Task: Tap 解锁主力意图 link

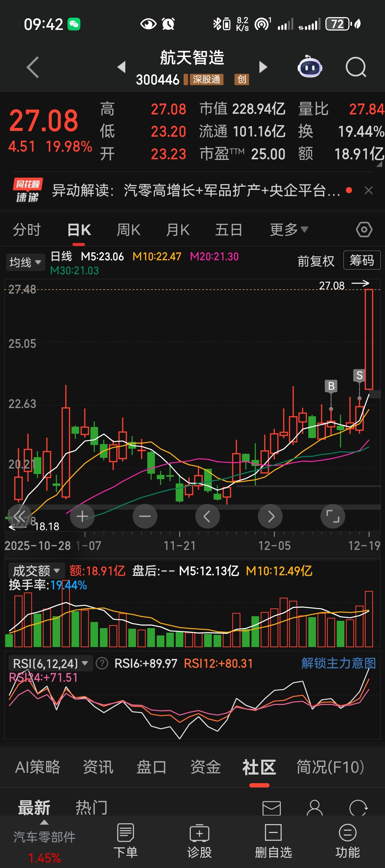Action: pos(339,663)
